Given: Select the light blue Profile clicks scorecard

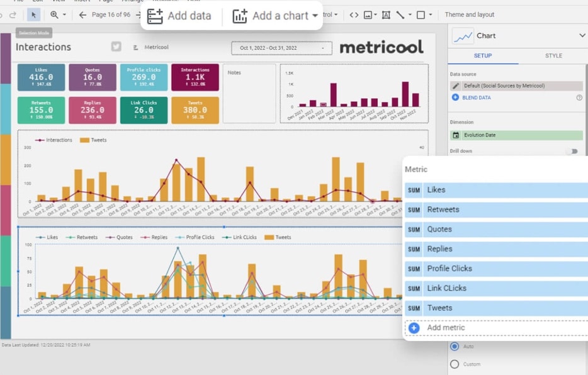Looking at the screenshot, I should click(x=144, y=77).
